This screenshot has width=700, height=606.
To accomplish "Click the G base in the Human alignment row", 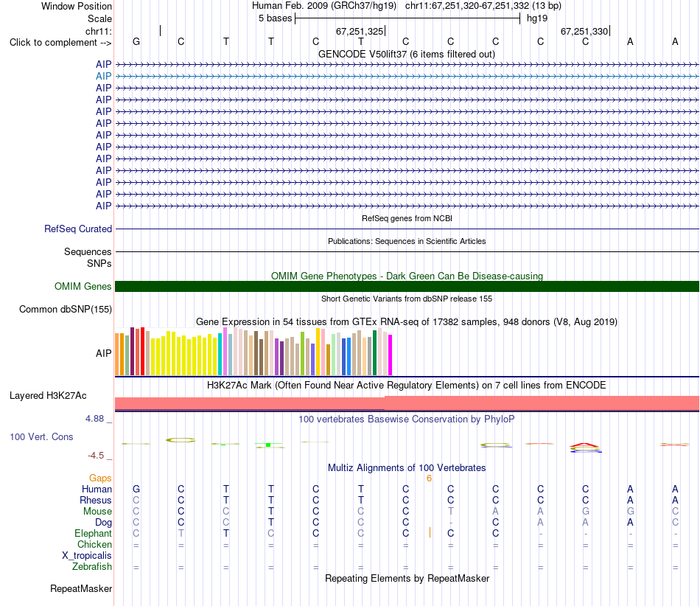I will tap(136, 489).
